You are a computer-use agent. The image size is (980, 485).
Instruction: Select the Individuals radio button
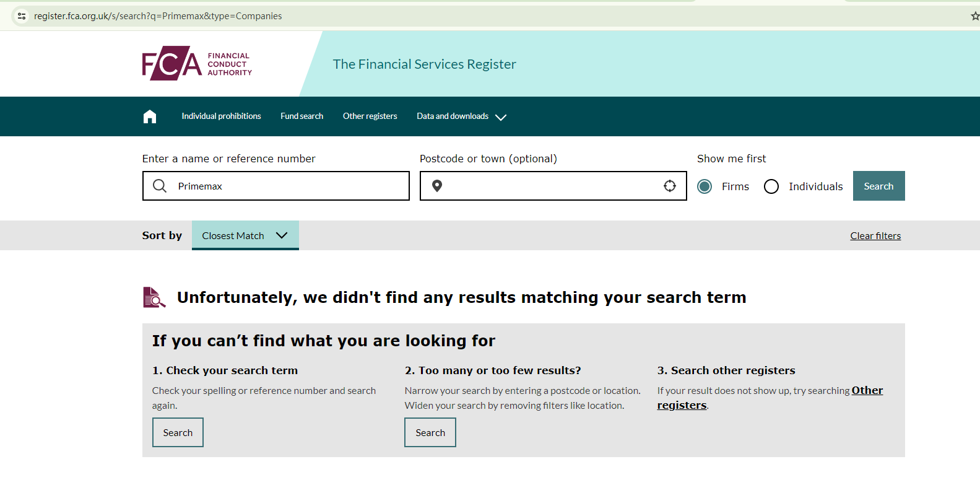[x=771, y=186]
